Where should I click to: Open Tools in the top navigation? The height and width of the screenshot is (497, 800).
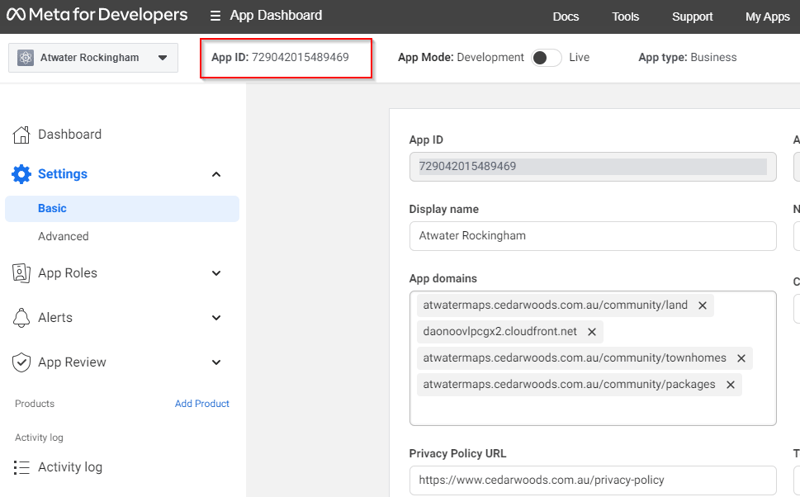point(626,17)
